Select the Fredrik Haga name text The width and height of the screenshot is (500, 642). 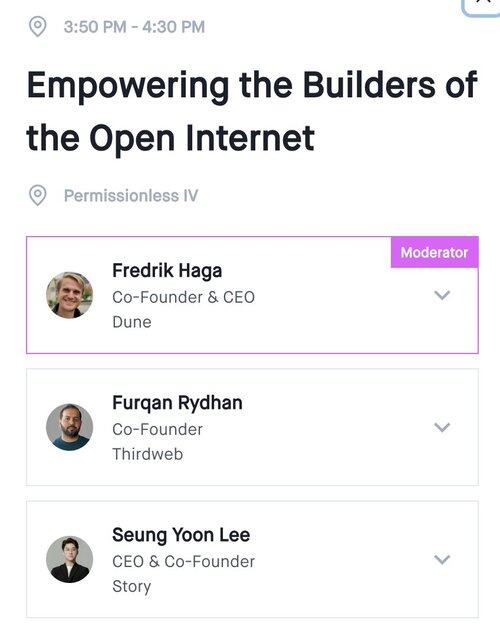pyautogui.click(x=167, y=271)
